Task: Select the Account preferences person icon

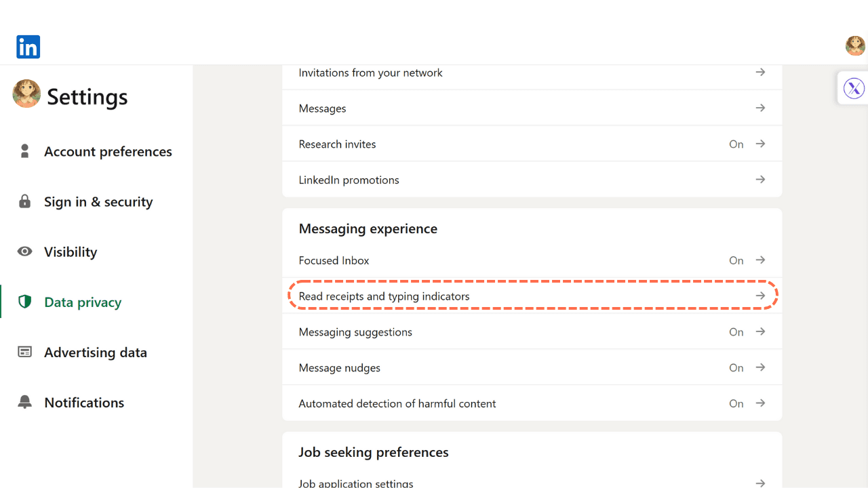Action: tap(24, 150)
